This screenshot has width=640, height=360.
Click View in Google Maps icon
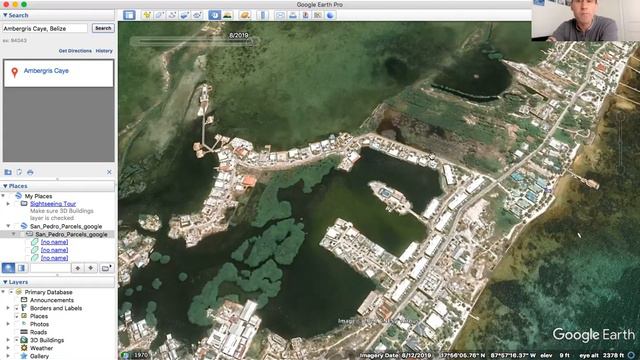point(318,15)
